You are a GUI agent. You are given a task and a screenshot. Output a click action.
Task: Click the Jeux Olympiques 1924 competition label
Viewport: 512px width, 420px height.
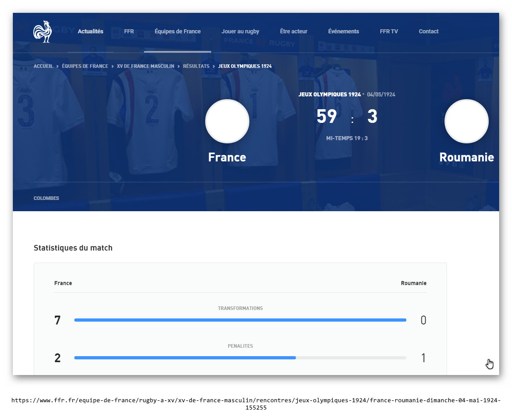click(x=329, y=94)
